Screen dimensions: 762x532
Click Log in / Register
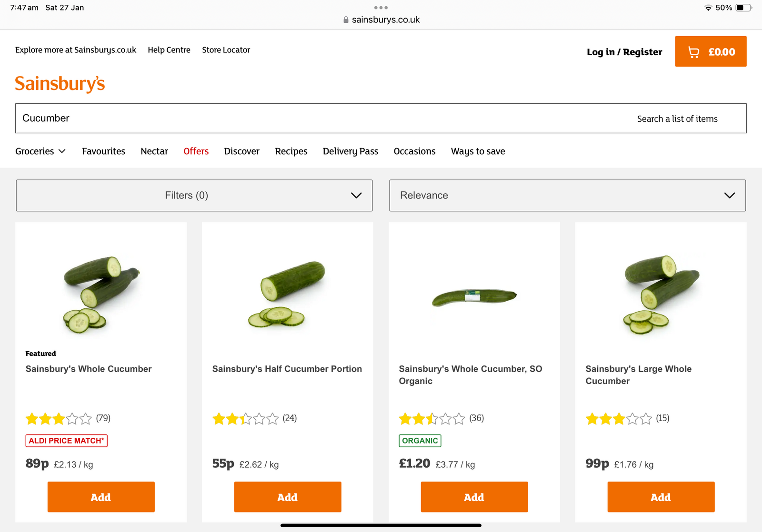tap(624, 52)
